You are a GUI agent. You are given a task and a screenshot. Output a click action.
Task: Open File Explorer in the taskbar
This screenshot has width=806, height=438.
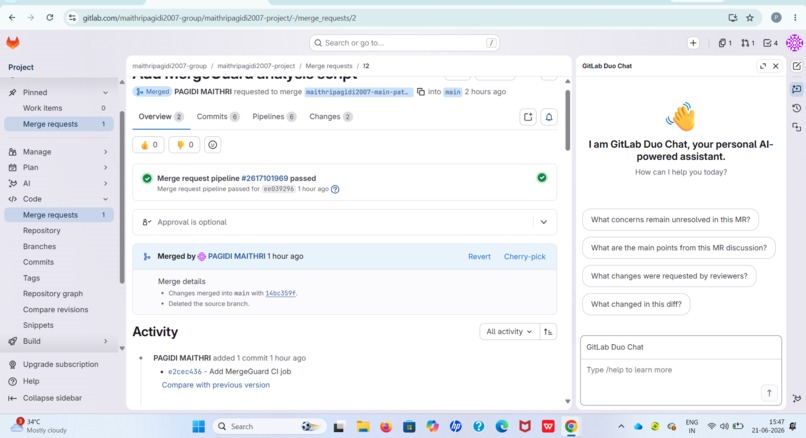pyautogui.click(x=363, y=426)
